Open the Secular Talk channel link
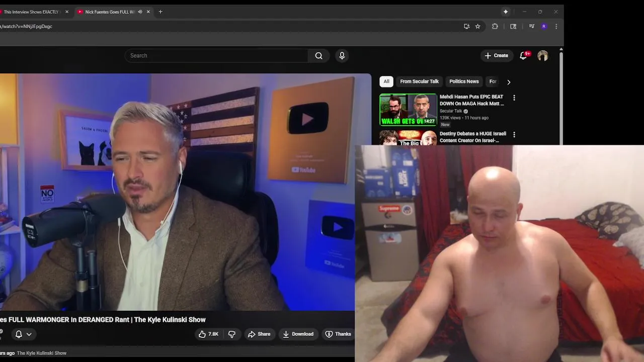Screen dimensions: 644x362 tap(451, 111)
